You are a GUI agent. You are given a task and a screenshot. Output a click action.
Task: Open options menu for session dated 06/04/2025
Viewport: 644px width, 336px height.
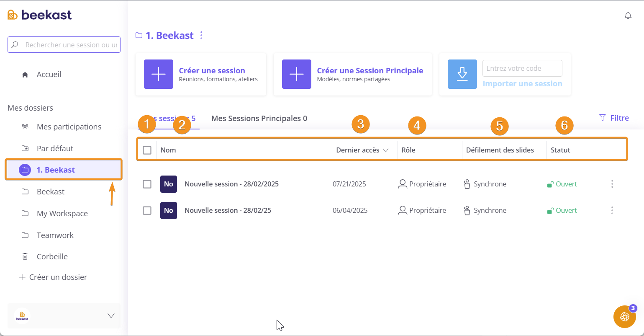point(612,210)
